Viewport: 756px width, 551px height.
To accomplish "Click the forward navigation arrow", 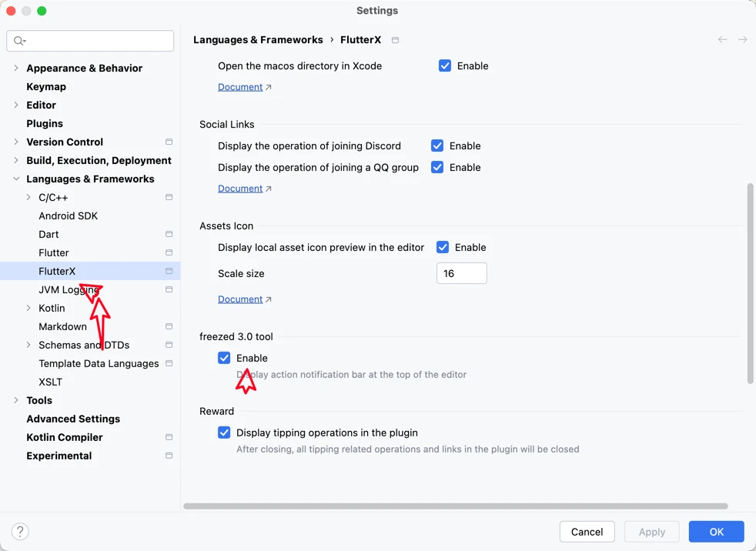I will click(x=742, y=39).
